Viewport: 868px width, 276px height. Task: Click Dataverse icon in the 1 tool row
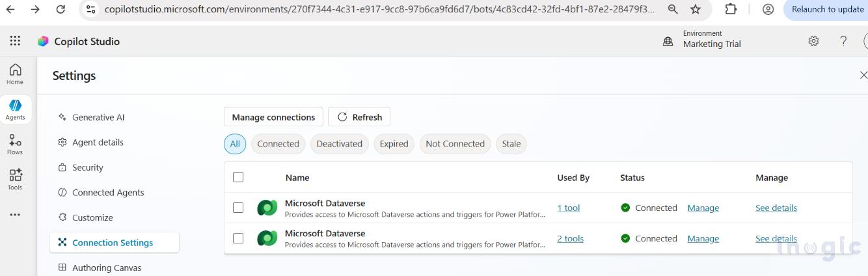[x=267, y=208]
